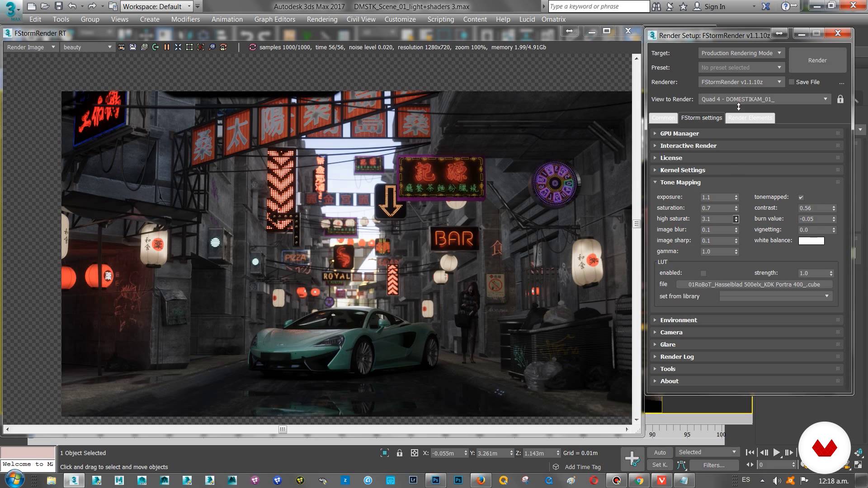Expand the Kernel Settings rollout
Image resolution: width=868 pixels, height=488 pixels.
click(747, 170)
